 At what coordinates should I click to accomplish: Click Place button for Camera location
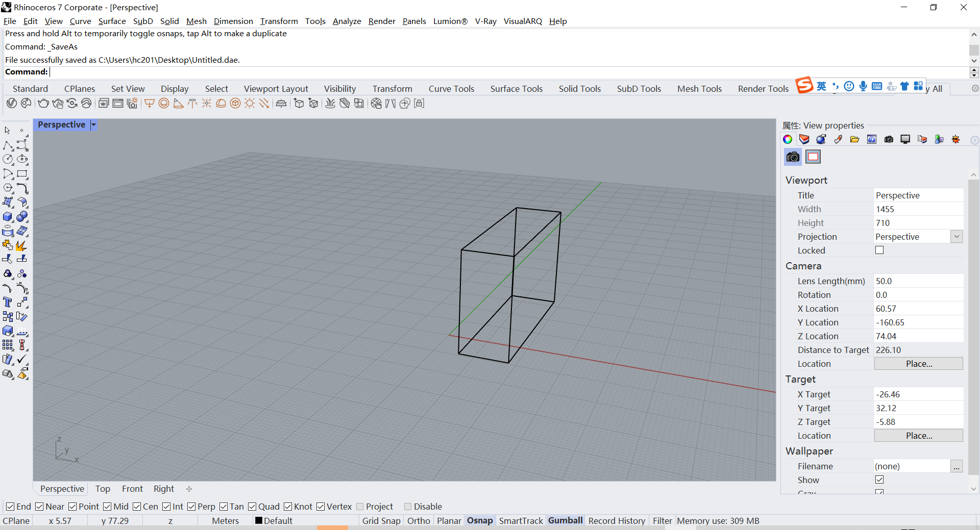[x=919, y=364]
